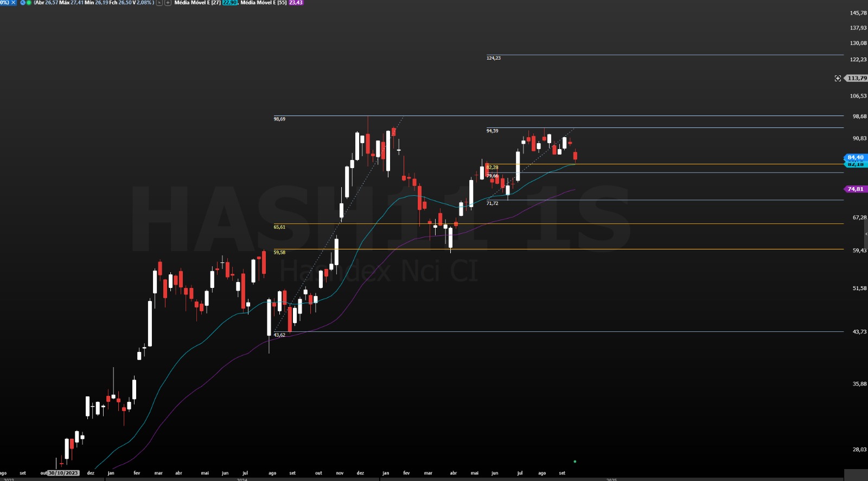Screen dimensions: 868x481
Task: Click the small green dot near time axis
Action: [x=575, y=461]
